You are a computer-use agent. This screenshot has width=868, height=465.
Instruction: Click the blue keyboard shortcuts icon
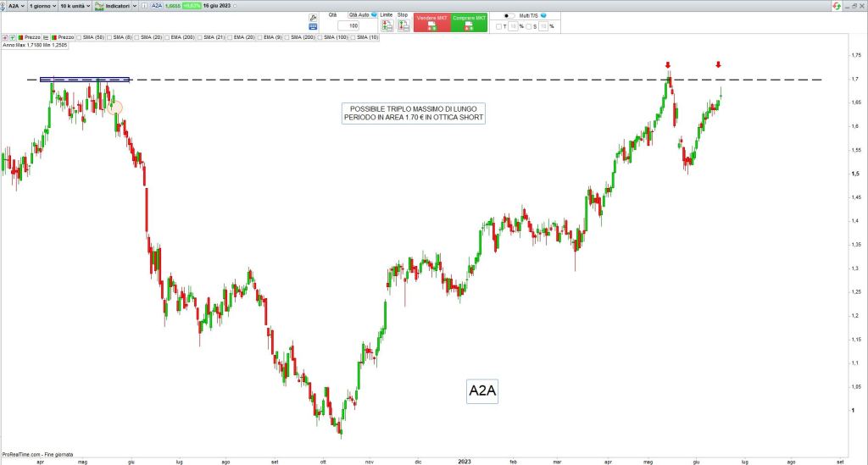click(x=313, y=27)
